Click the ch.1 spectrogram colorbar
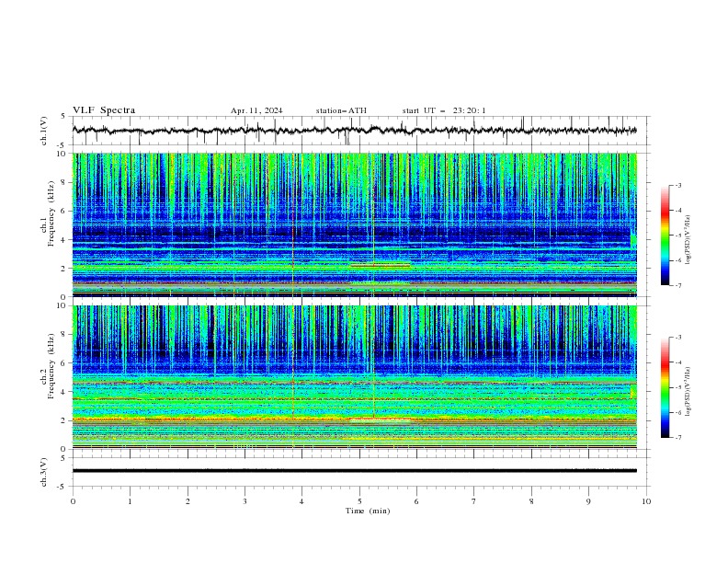 pos(665,236)
